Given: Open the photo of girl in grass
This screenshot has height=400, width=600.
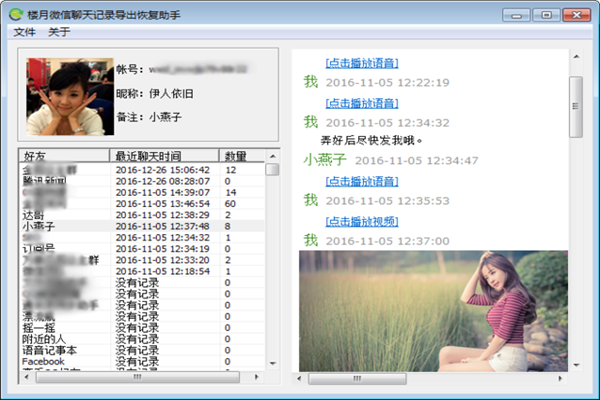Looking at the screenshot, I should 433,311.
